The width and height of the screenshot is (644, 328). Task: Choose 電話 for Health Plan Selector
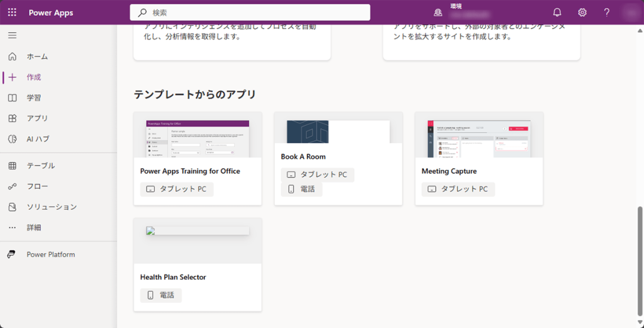click(x=160, y=295)
